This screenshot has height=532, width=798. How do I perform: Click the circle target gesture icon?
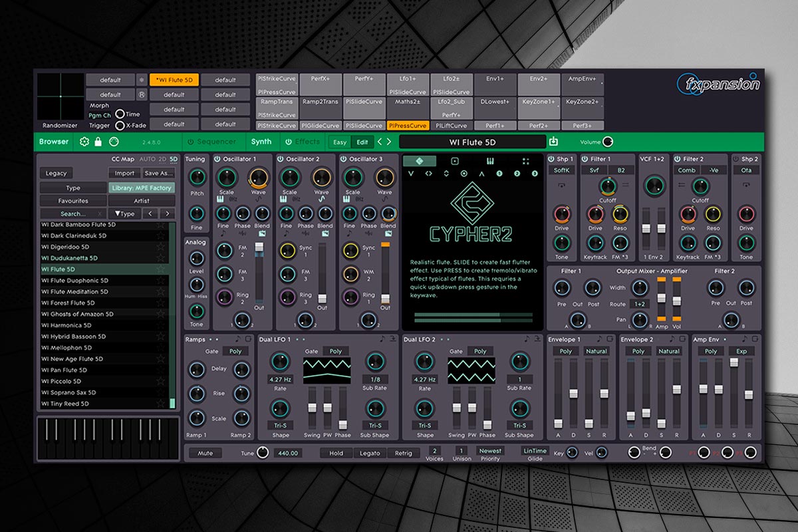click(464, 174)
